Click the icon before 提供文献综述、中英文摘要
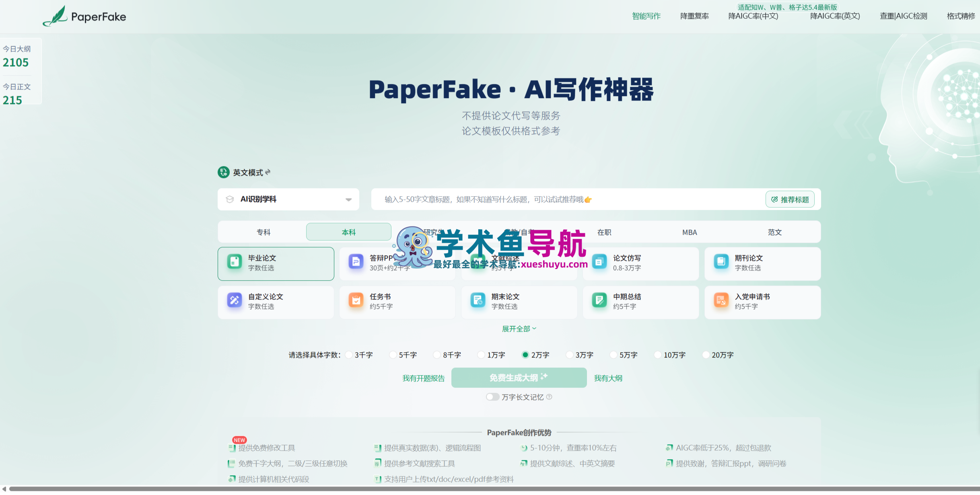Viewport: 980px width, 495px height. coord(524,464)
